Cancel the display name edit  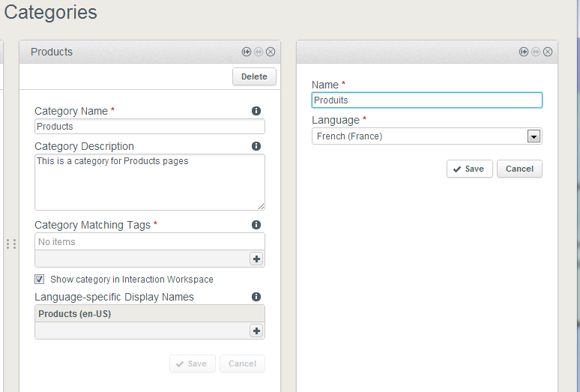(519, 169)
